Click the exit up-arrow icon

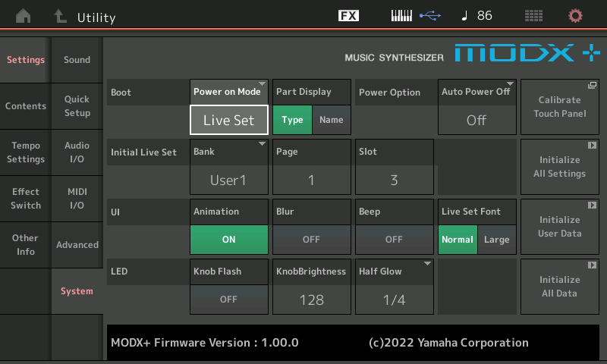60,16
